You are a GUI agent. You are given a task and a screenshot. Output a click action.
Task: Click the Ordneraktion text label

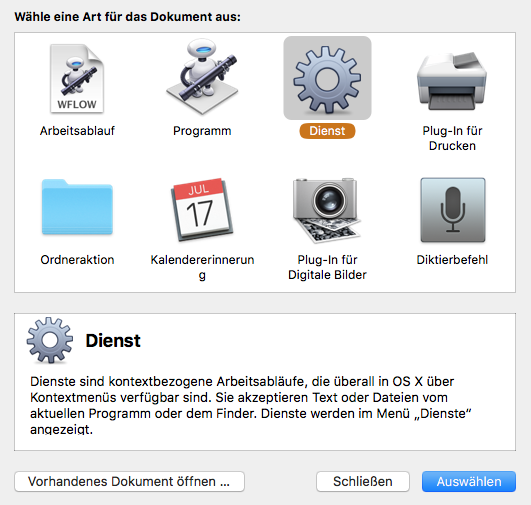[77, 260]
